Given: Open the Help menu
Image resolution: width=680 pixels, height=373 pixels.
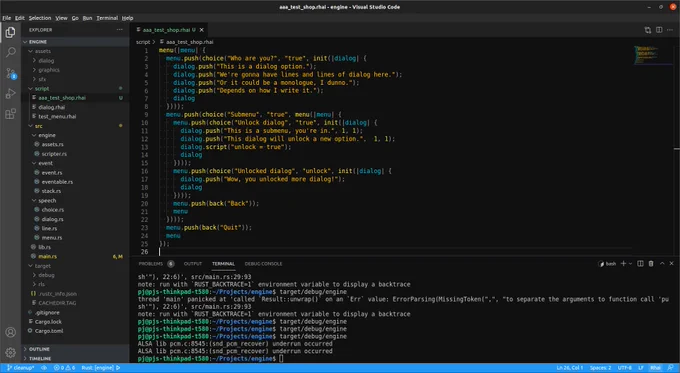Looking at the screenshot, I should (127, 18).
